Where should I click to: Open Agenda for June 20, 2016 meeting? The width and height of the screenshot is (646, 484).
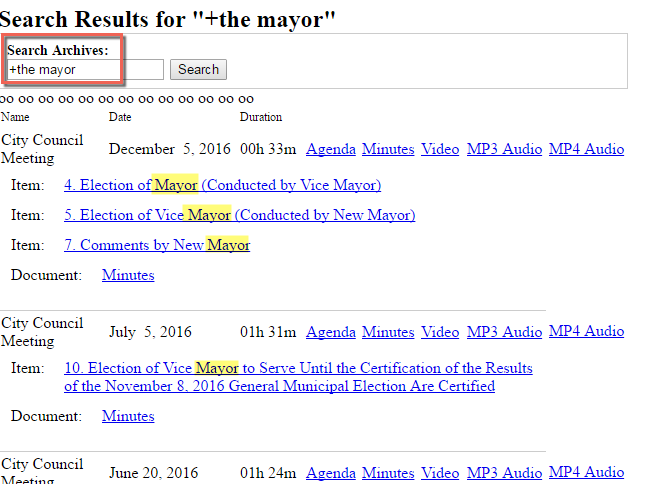[x=330, y=473]
